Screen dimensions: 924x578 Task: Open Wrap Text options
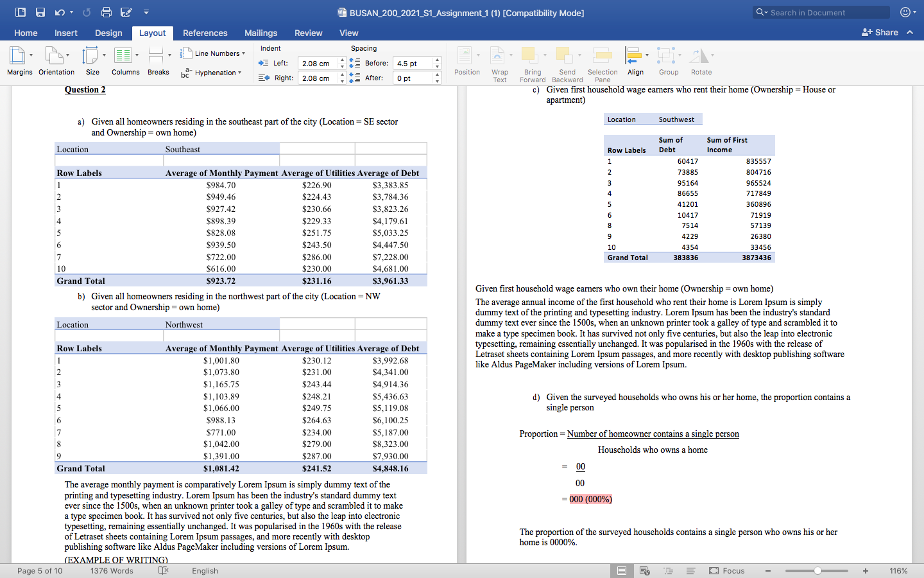pyautogui.click(x=500, y=64)
